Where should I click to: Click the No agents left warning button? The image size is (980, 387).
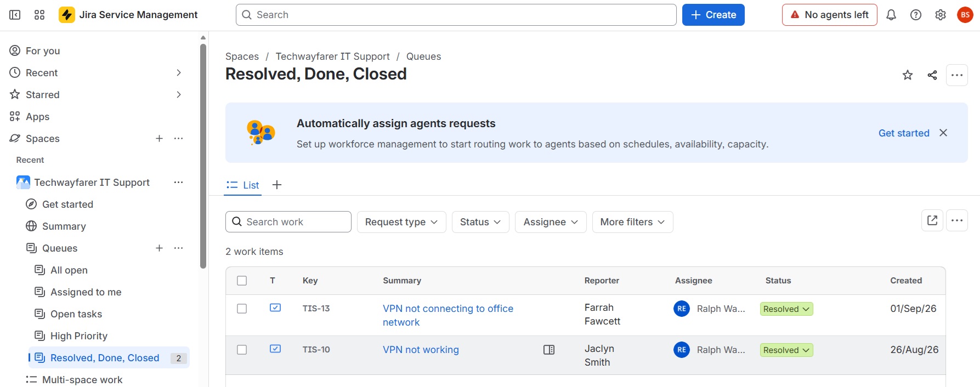point(830,15)
